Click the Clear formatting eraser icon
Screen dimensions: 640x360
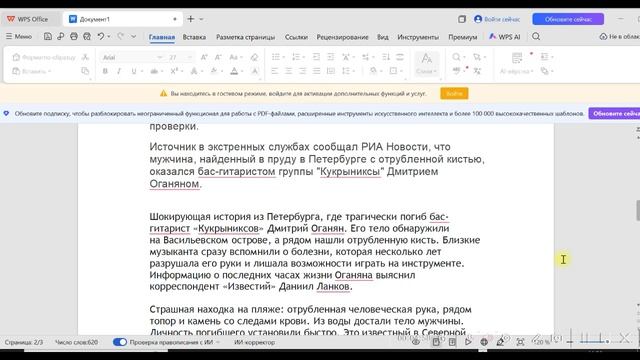(254, 58)
